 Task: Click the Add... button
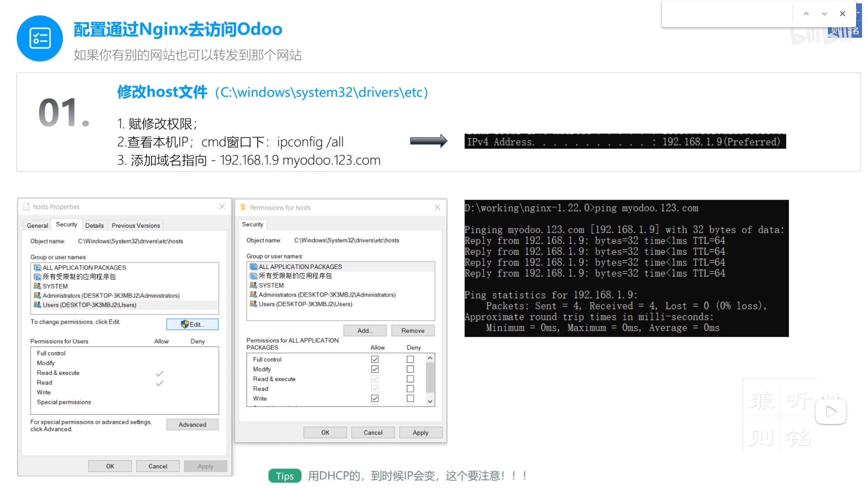pyautogui.click(x=365, y=331)
